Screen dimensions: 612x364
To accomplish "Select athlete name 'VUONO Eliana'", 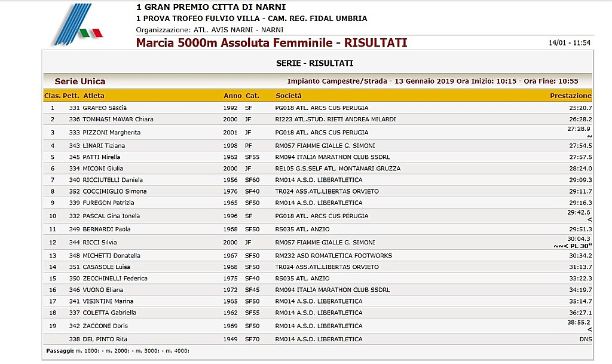I will 103,289.
